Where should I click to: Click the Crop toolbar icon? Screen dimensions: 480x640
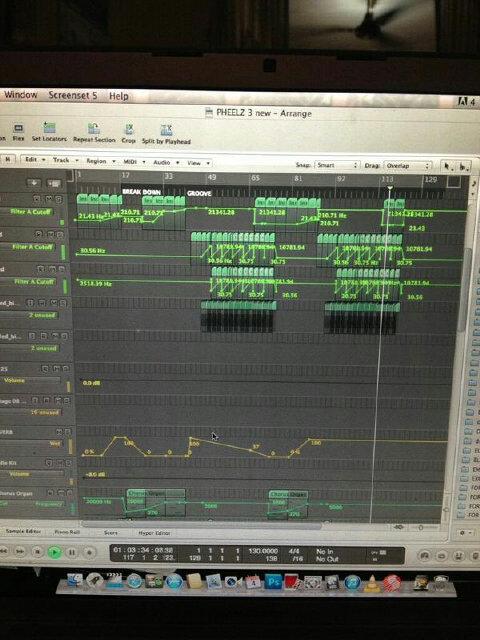click(129, 129)
